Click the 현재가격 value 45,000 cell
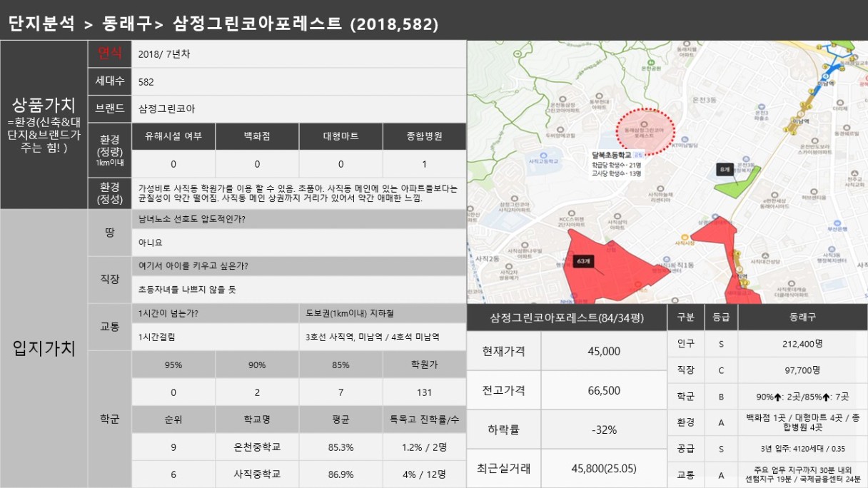 603,351
